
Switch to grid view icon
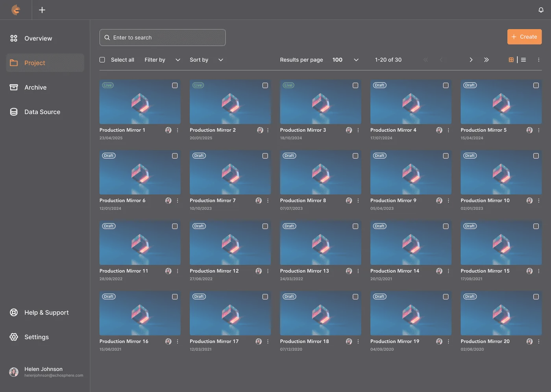pyautogui.click(x=511, y=60)
